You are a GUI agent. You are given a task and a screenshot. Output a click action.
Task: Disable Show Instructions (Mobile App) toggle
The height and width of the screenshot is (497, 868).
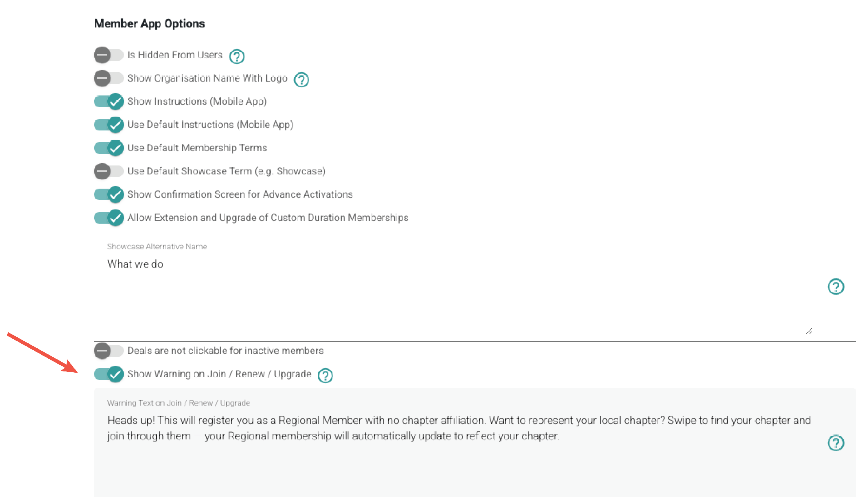(x=108, y=101)
